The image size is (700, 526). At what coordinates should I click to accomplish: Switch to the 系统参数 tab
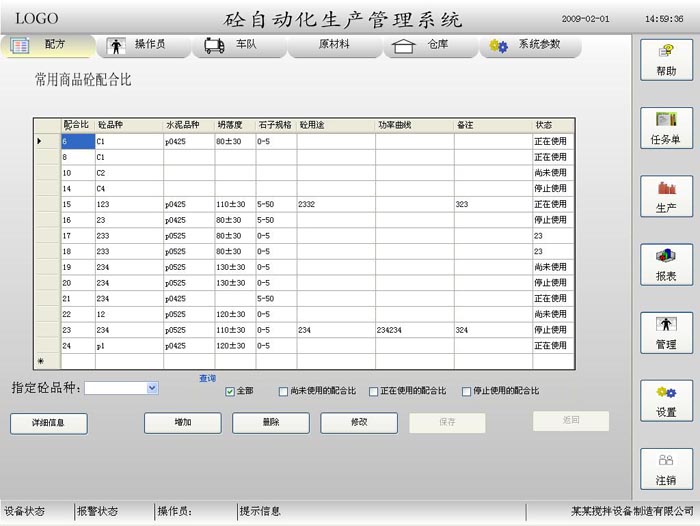531,46
